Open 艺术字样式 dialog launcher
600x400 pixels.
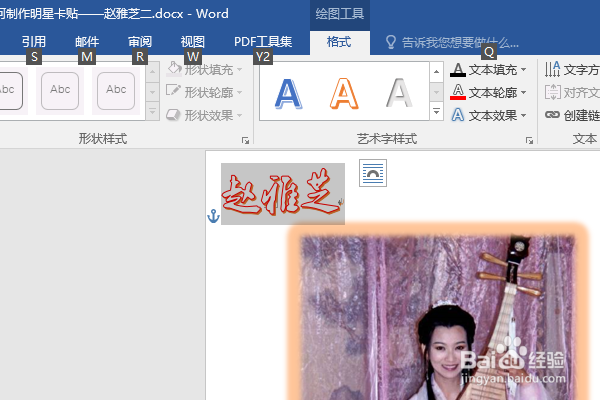coord(529,140)
